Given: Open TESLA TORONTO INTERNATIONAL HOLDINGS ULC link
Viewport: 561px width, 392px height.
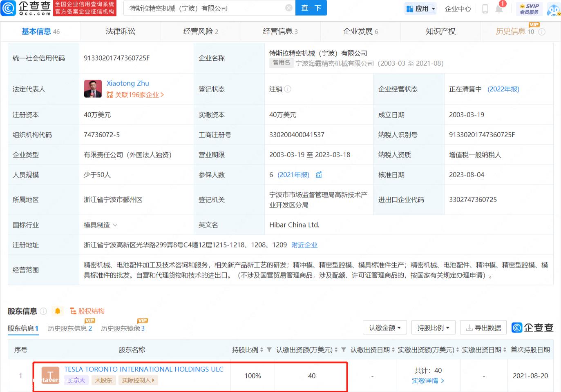Looking at the screenshot, I should (144, 369).
